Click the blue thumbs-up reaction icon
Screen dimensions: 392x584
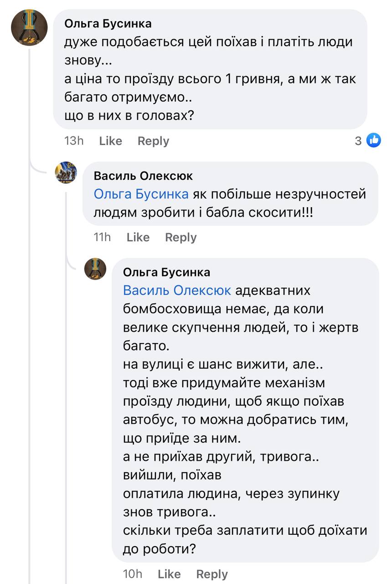[374, 141]
